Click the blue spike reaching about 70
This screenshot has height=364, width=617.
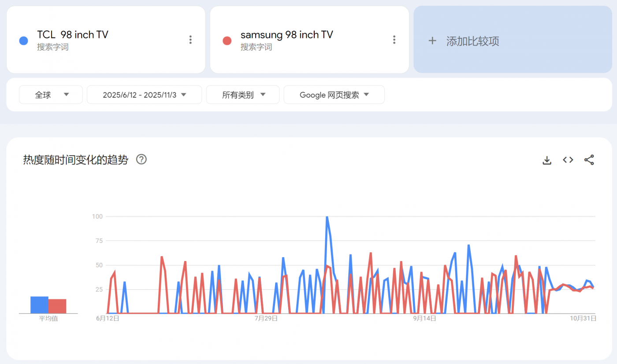tap(468, 246)
